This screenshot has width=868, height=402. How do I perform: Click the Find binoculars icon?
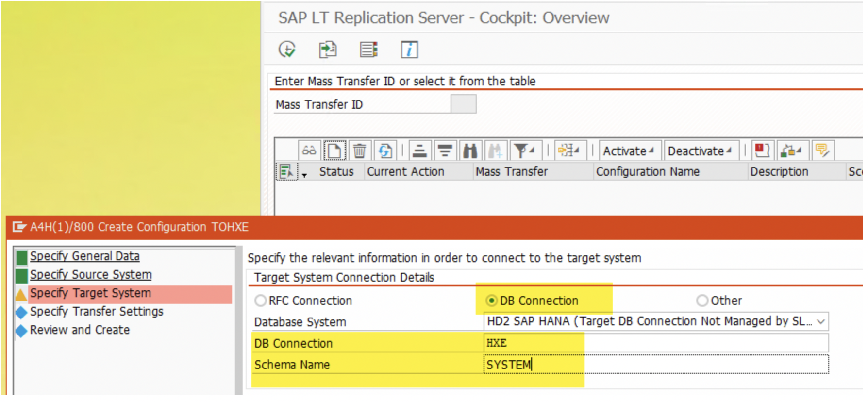(470, 151)
